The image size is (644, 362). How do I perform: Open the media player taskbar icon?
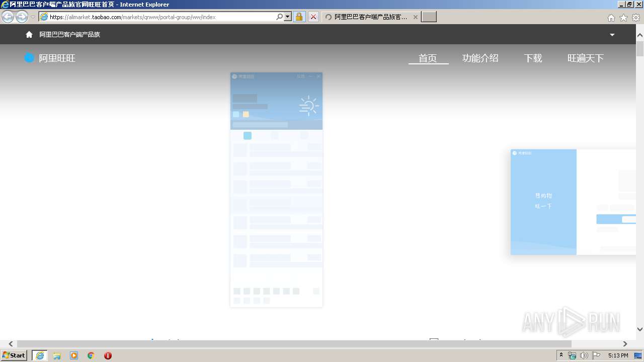pyautogui.click(x=74, y=355)
